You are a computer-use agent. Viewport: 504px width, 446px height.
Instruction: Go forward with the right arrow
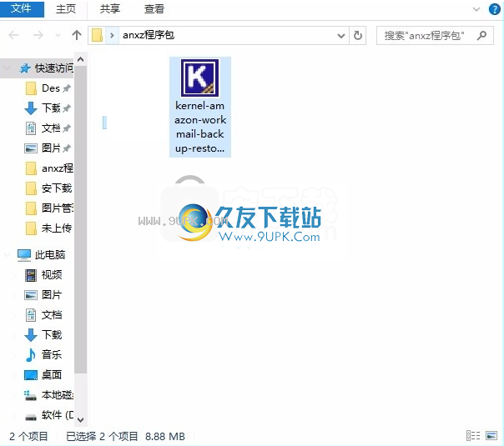(x=38, y=35)
